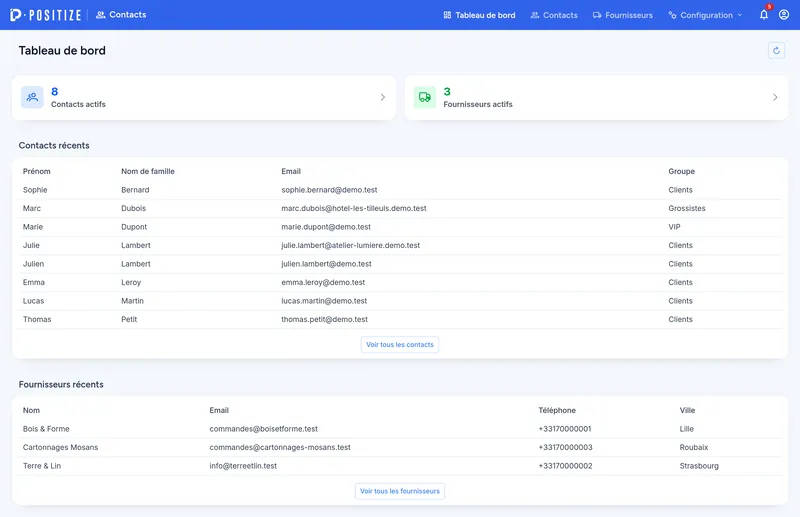Click surname Leroy
The image size is (800, 517).
[x=131, y=282]
